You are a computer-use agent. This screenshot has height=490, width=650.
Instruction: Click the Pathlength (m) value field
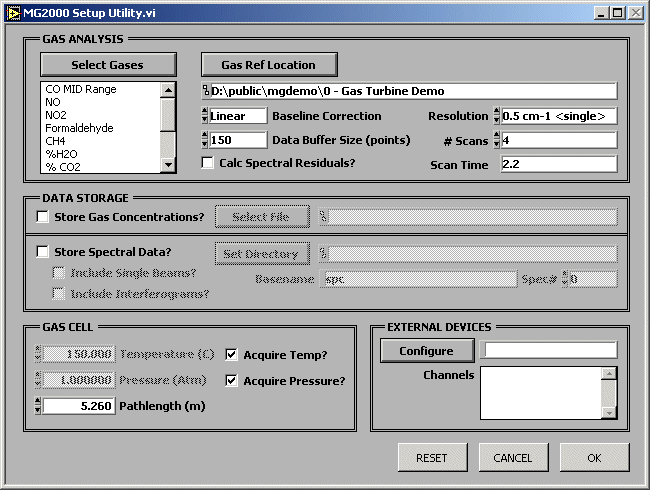point(79,405)
